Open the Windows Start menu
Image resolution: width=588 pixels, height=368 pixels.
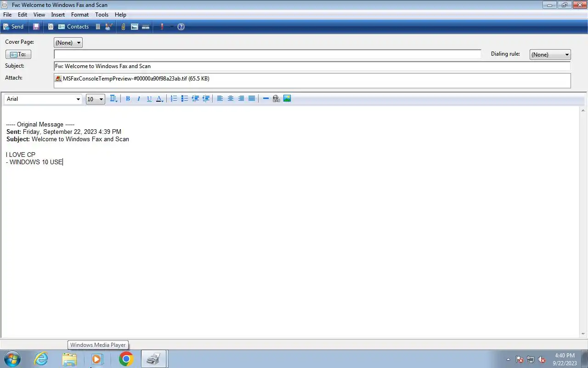click(12, 359)
